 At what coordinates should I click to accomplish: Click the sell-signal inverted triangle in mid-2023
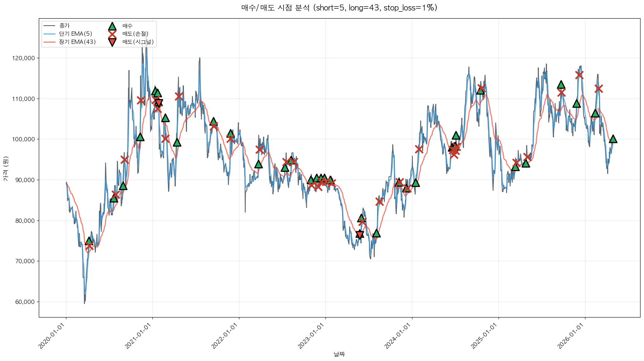[360, 234]
